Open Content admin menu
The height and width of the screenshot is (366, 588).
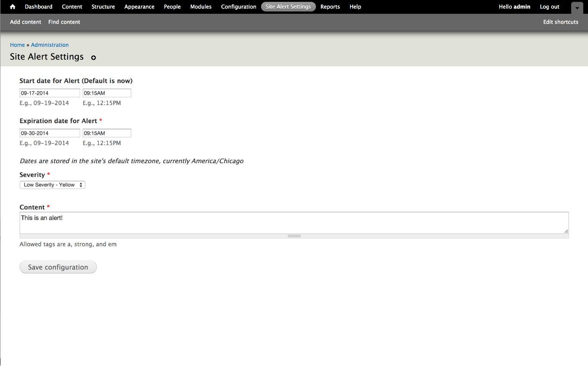[x=72, y=7]
